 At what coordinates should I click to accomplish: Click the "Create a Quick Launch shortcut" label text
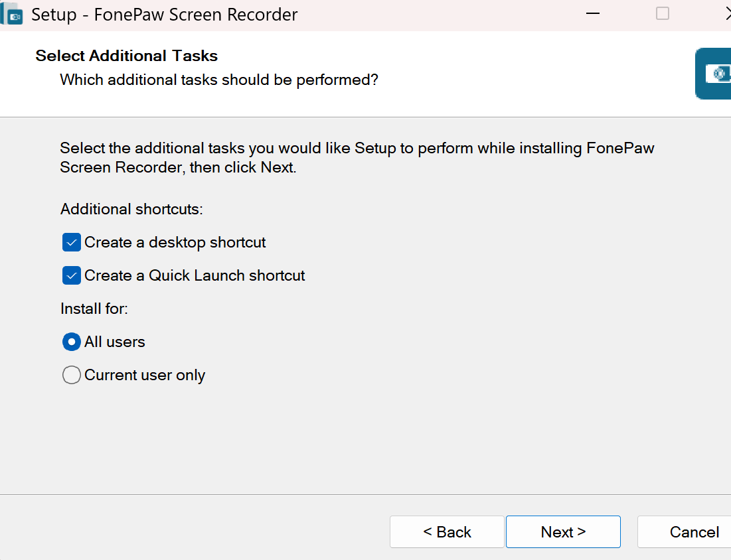pos(195,276)
